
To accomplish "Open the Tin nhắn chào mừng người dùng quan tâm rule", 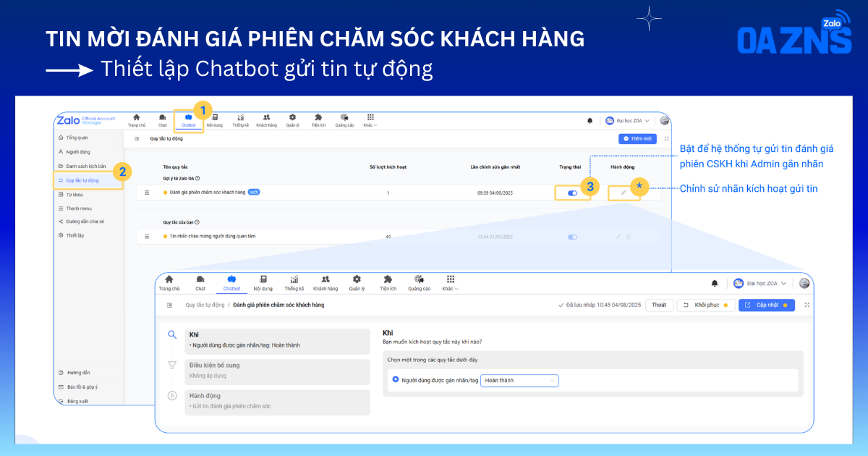I will pyautogui.click(x=212, y=237).
